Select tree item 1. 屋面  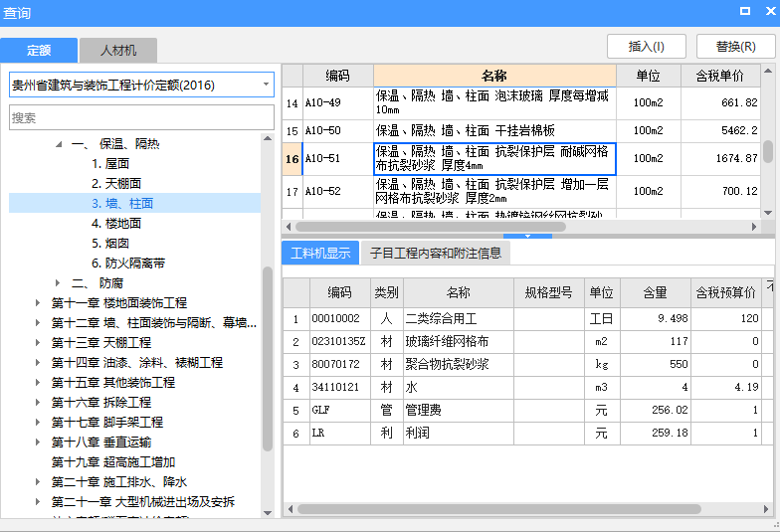(x=110, y=163)
